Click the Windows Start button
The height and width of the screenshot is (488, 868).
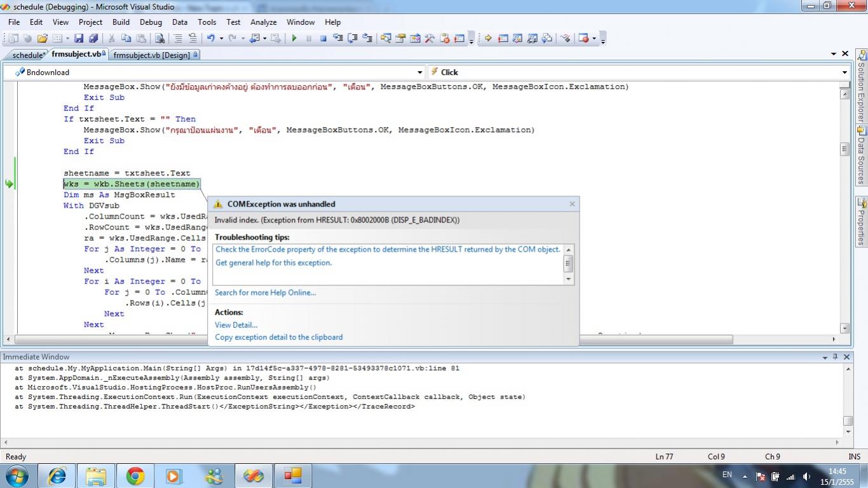pos(17,476)
